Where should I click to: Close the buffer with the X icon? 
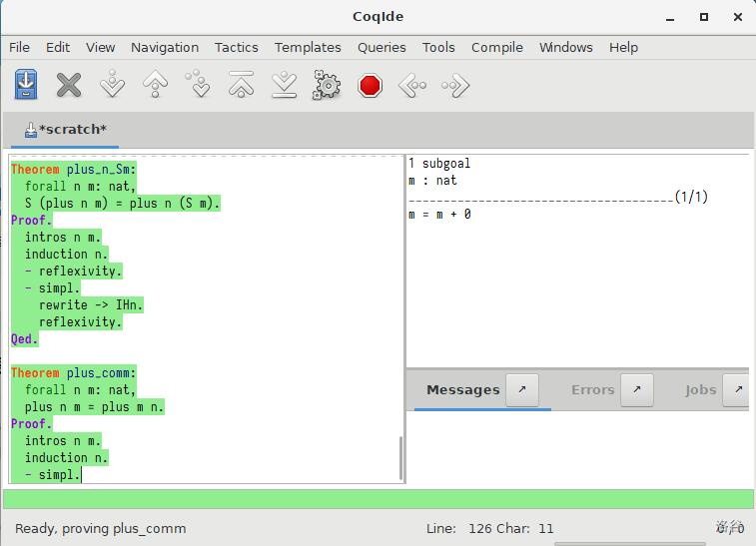coord(69,85)
